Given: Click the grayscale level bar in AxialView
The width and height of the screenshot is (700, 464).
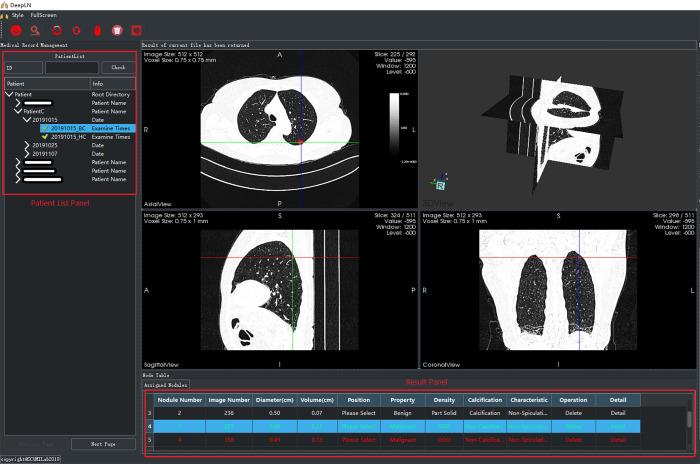Looking at the screenshot, I should pyautogui.click(x=393, y=125).
